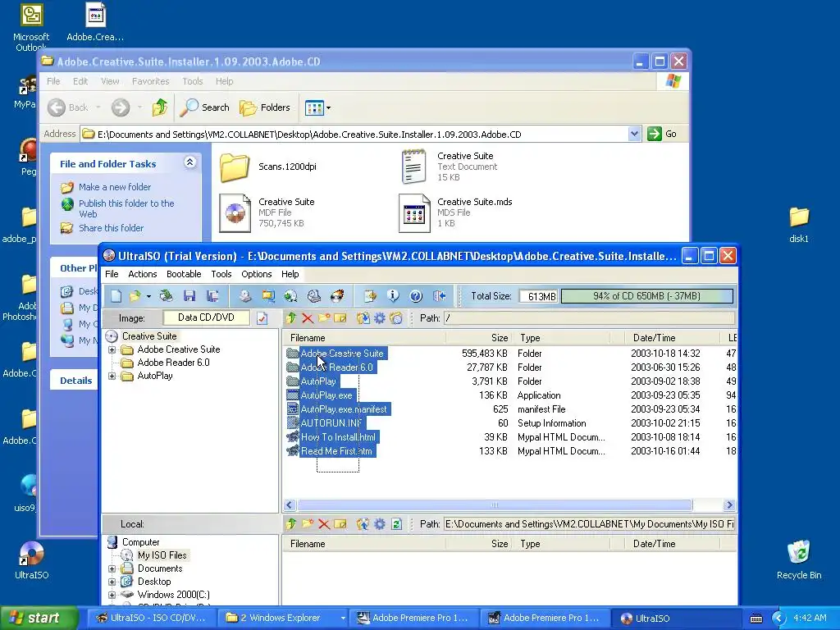
Task: Click the Folders button in Explorer toolbar
Action: pos(265,107)
